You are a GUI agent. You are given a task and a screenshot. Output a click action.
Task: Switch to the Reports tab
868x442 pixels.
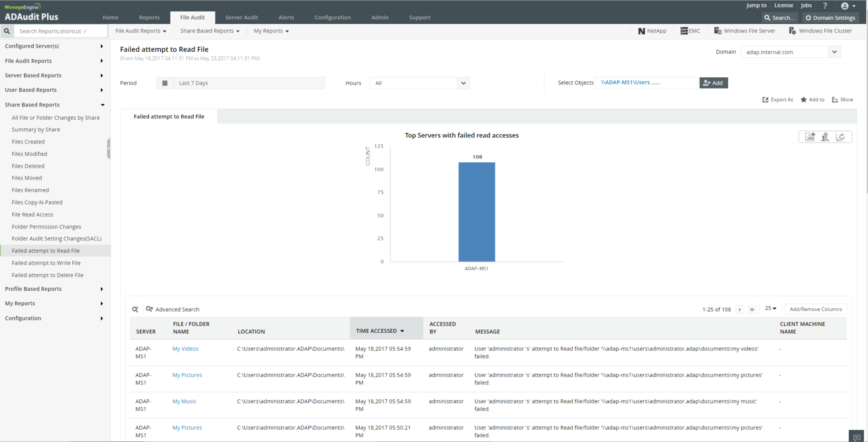point(149,17)
